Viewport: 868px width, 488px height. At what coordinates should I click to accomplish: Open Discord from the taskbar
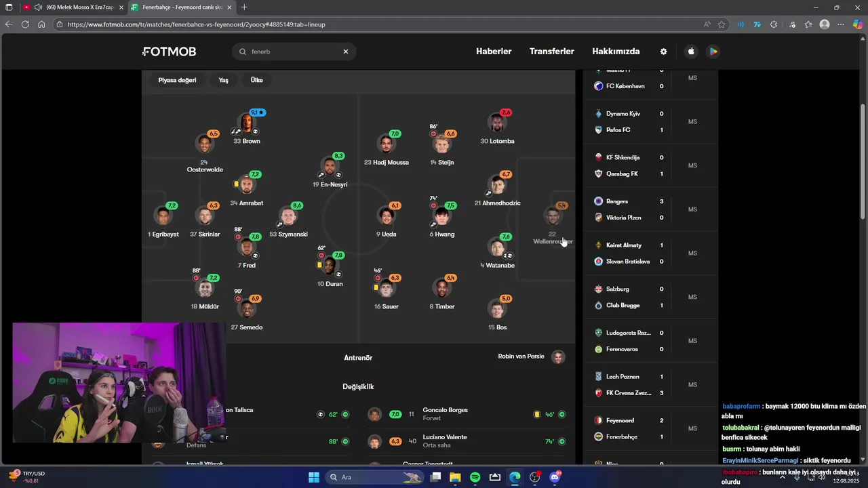(555, 477)
